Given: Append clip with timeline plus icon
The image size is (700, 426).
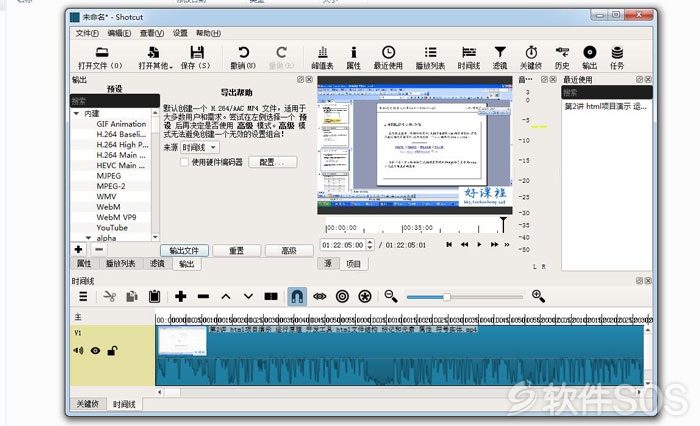Looking at the screenshot, I should (x=181, y=297).
